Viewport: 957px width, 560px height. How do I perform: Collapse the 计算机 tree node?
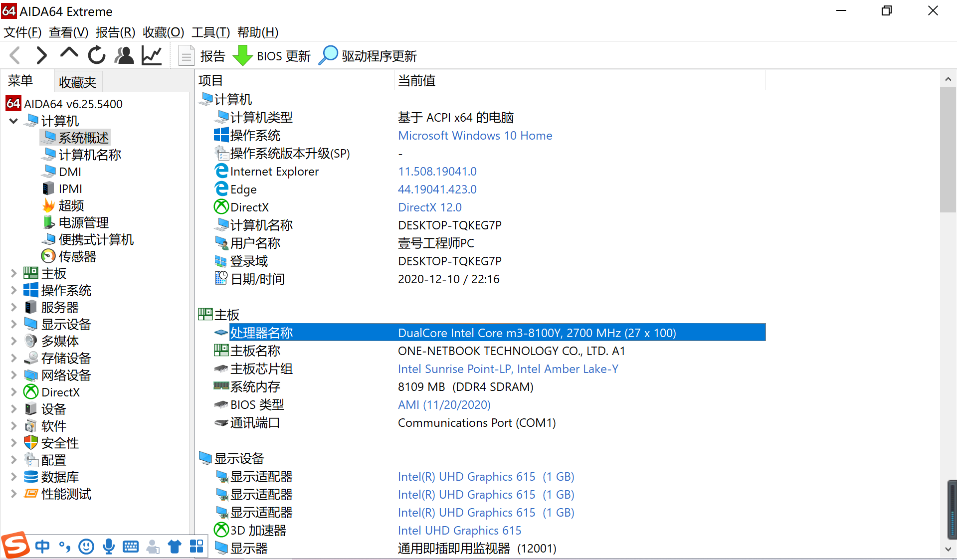pyautogui.click(x=13, y=121)
